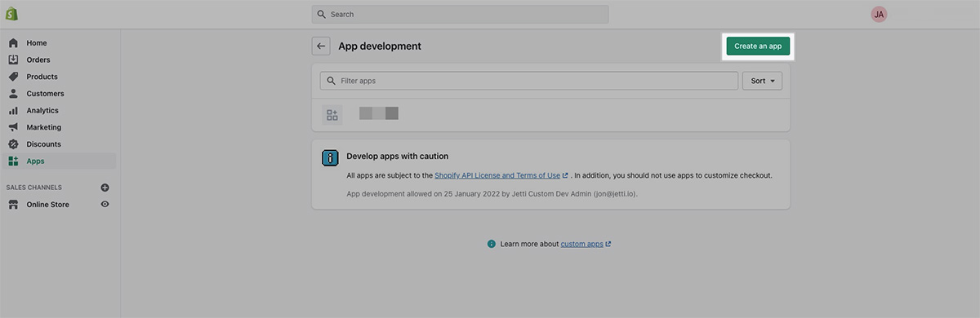Click the app placeholder icon in list
980x318 pixels.
(332, 115)
